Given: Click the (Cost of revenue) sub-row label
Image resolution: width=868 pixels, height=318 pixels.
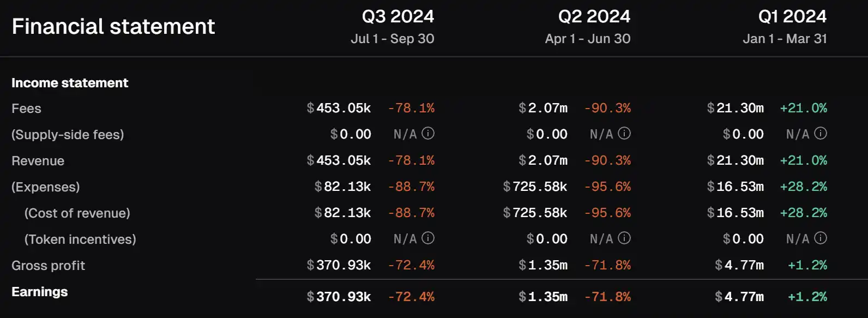Looking at the screenshot, I should [77, 213].
